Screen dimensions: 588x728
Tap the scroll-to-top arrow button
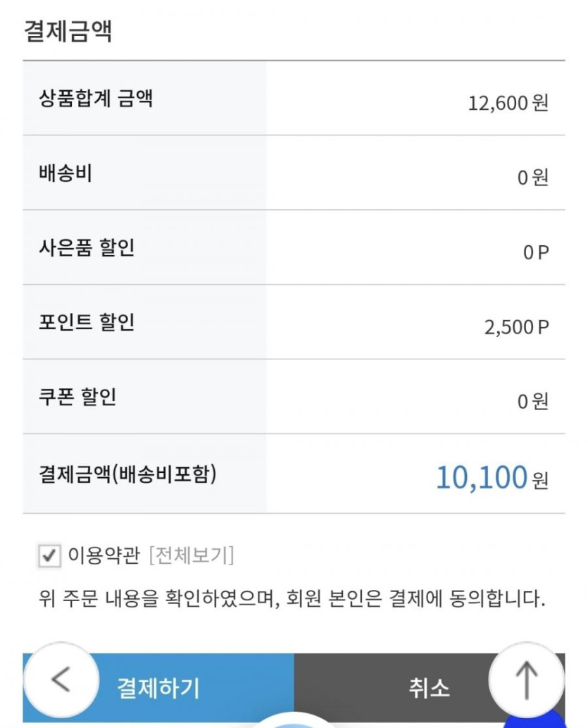point(526,681)
